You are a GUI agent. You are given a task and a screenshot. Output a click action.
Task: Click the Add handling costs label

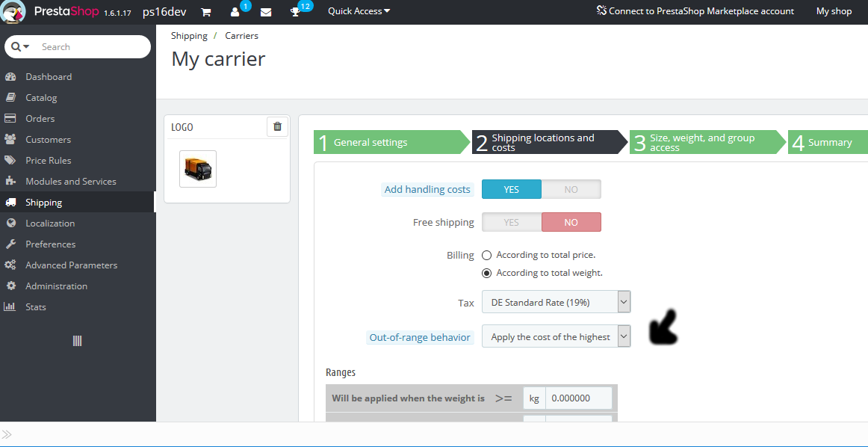pos(427,189)
